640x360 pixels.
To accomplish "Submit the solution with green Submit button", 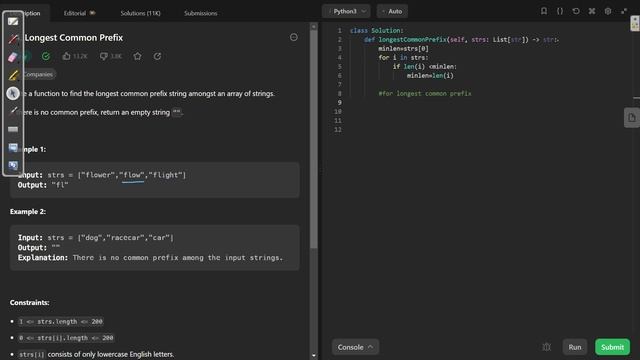I will pos(612,347).
